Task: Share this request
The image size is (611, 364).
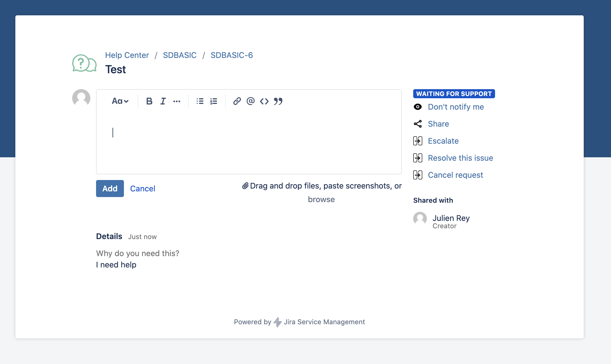Action: (438, 124)
